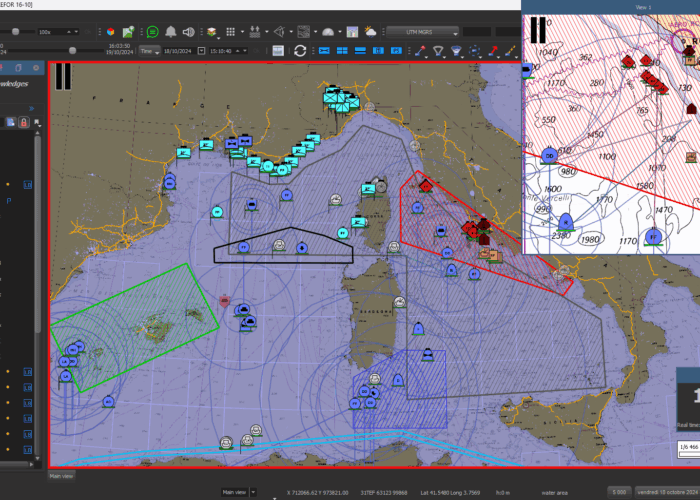Click the pause bars in View 1
The image size is (700, 500).
pos(538,30)
